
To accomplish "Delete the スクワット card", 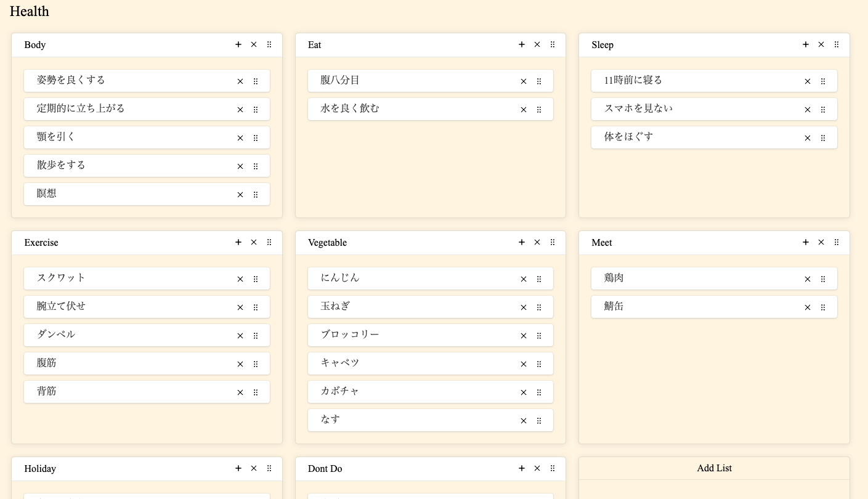I will (x=240, y=279).
